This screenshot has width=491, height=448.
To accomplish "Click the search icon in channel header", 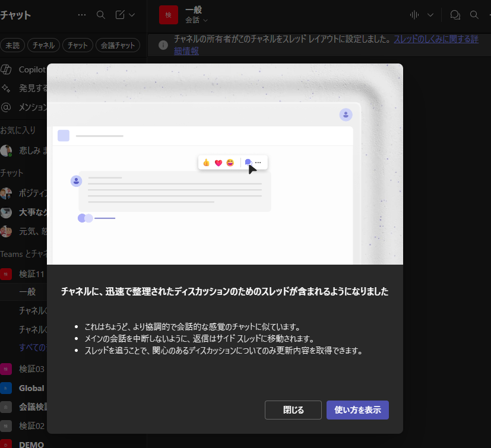I will 474,15.
